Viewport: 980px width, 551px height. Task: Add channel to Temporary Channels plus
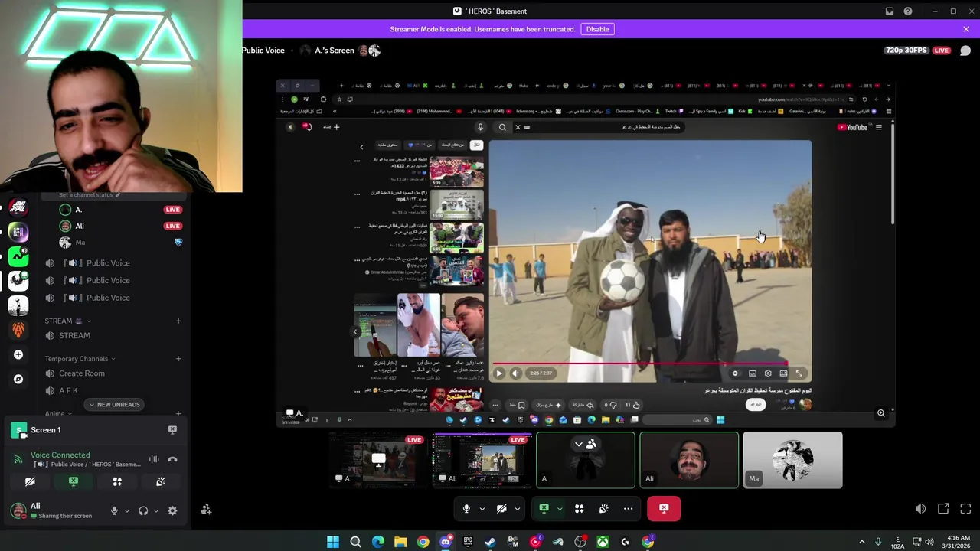(178, 359)
